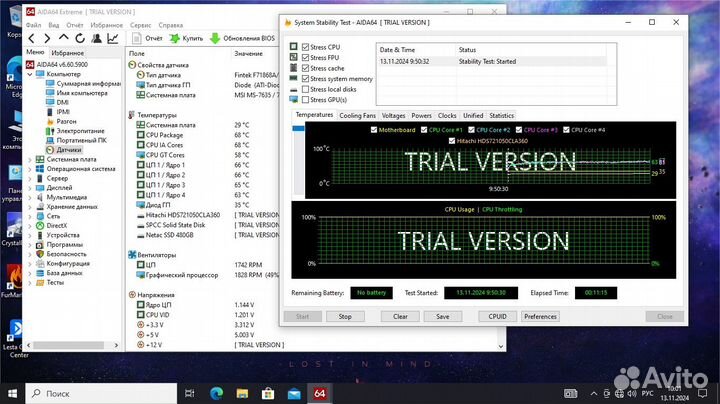Click the blue graph scale slider
The image size is (720, 404).
(298, 128)
